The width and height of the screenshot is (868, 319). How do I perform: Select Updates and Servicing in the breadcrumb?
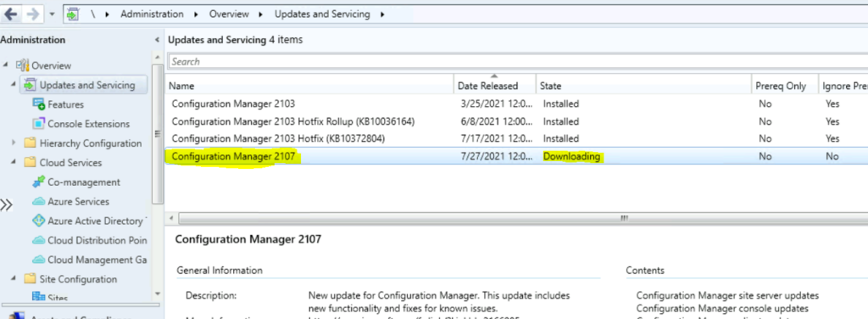pyautogui.click(x=322, y=14)
